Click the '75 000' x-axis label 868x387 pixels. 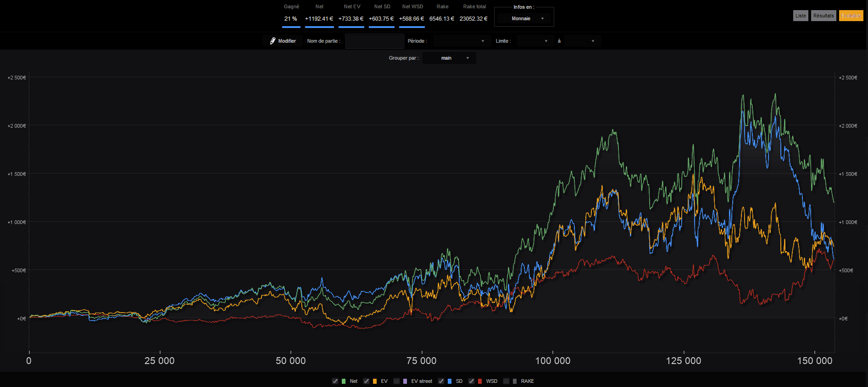(422, 361)
